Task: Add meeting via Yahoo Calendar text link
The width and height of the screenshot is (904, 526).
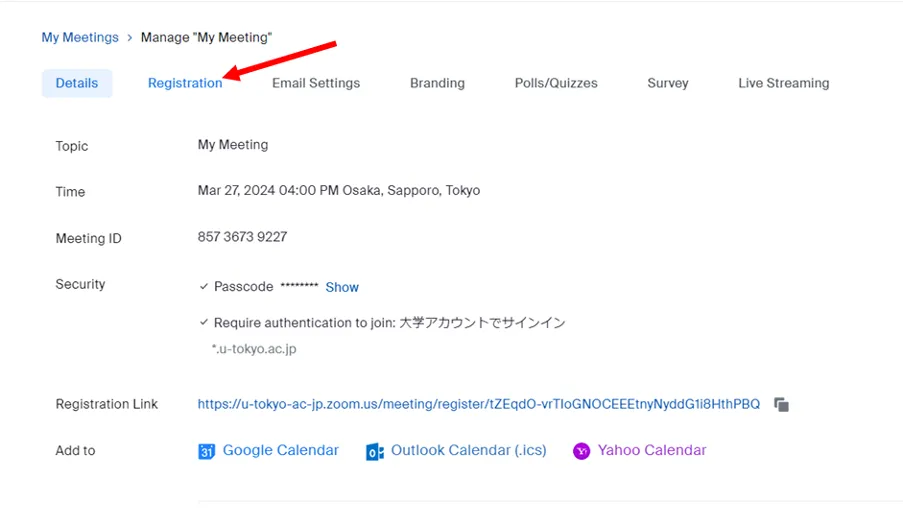Action: (652, 451)
